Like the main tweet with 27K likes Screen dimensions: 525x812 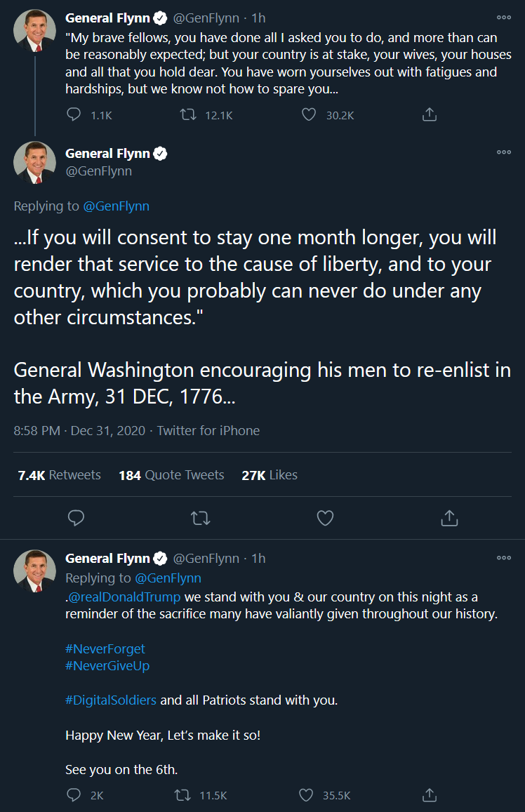click(x=325, y=518)
